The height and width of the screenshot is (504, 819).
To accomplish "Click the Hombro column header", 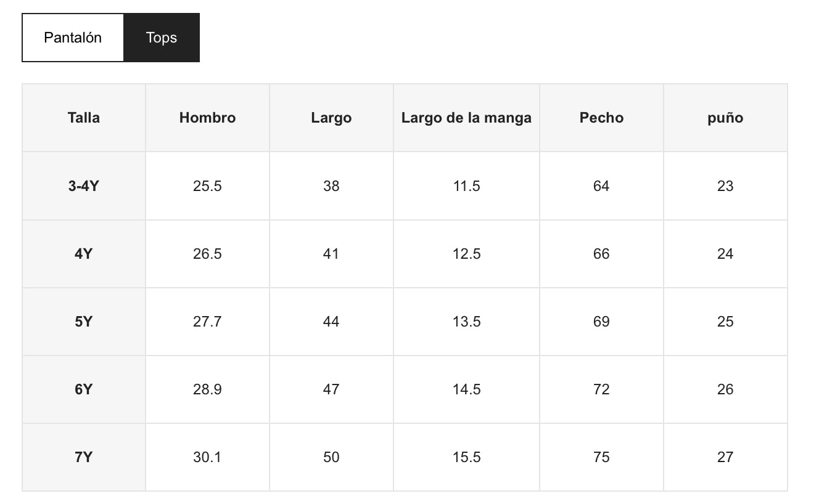I will pyautogui.click(x=207, y=118).
